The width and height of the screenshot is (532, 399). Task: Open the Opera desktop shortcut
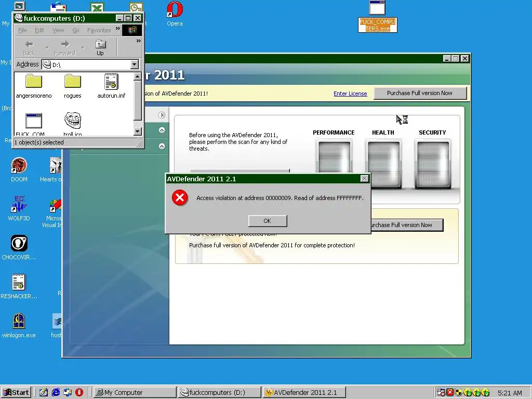[175, 14]
